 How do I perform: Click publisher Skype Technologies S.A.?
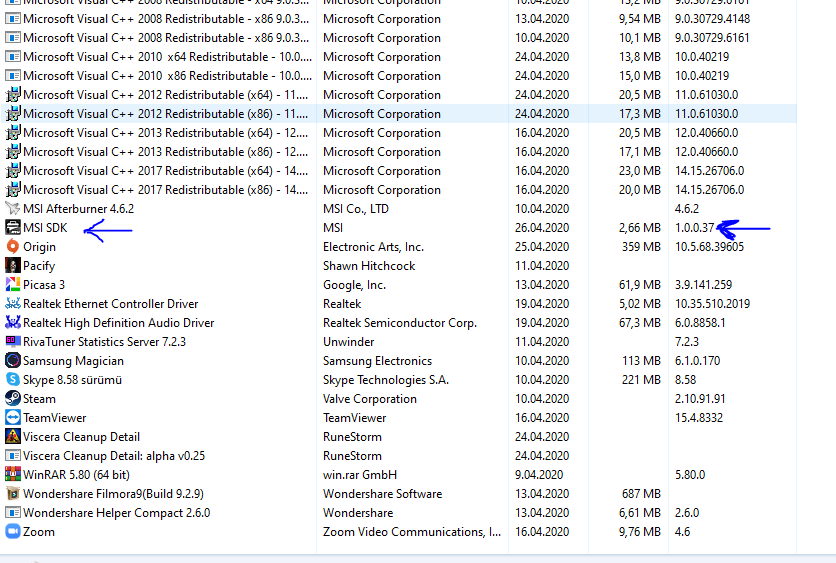(x=386, y=380)
